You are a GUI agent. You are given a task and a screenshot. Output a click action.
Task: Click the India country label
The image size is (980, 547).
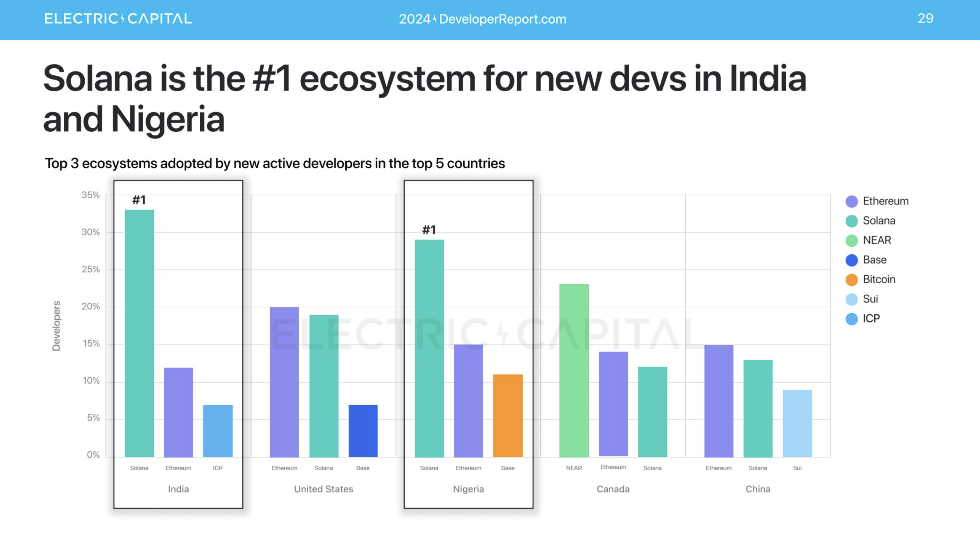179,489
